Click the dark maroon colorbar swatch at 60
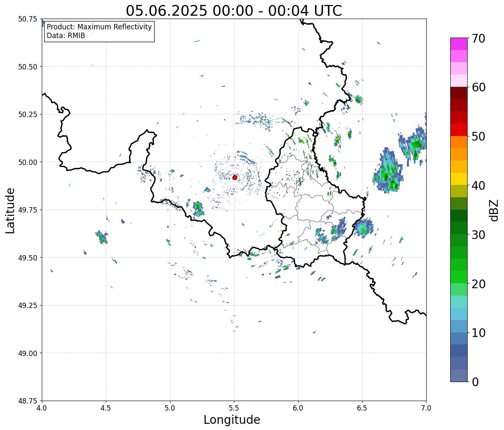This screenshot has width=504, height=430. tap(459, 93)
